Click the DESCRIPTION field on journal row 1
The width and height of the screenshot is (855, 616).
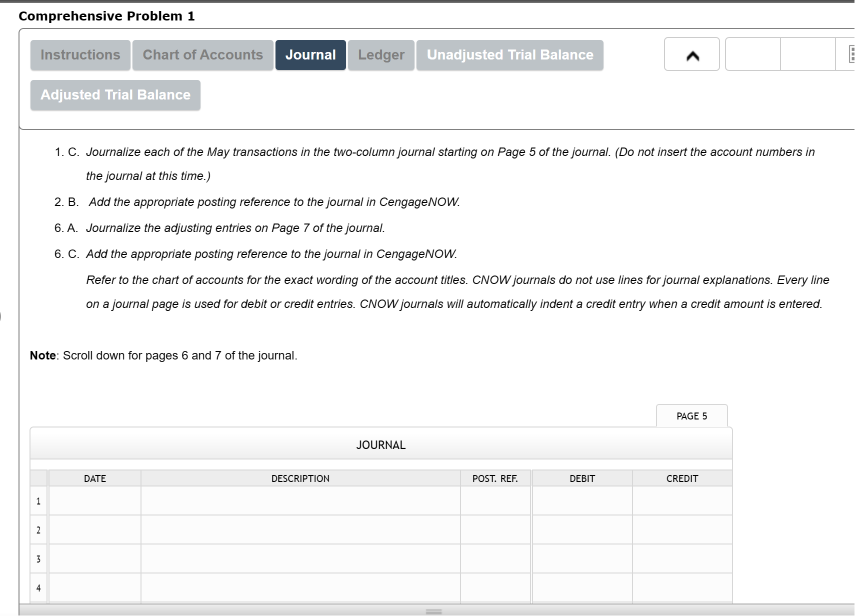tap(300, 501)
